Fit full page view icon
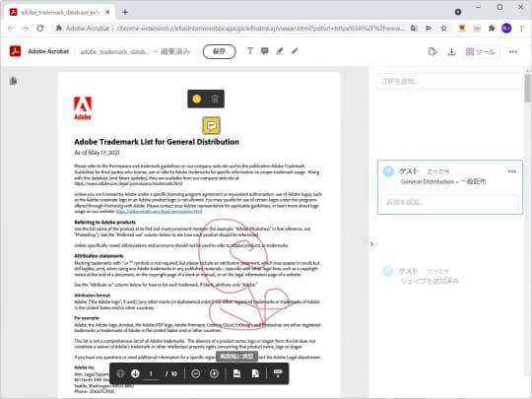Screen dimensions: 532x399 [x=255, y=373]
